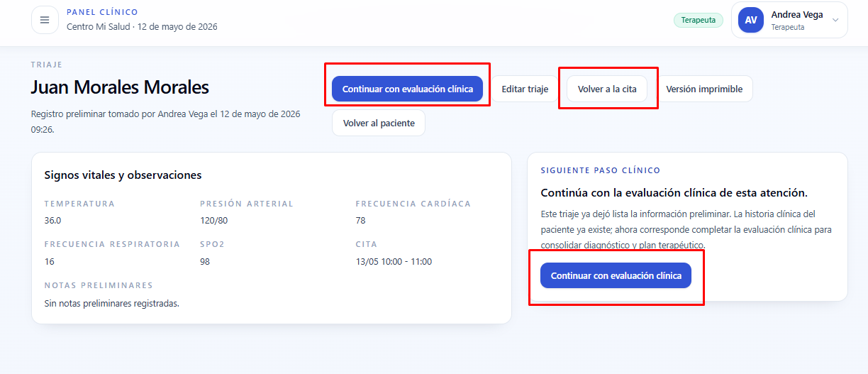
Task: Click the blood pressure value 120/80
Action: 214,220
